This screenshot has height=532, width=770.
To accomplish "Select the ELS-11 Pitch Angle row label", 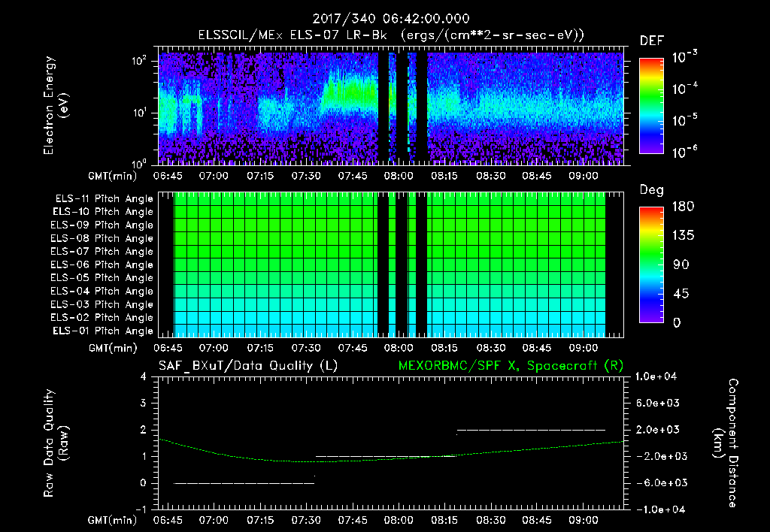I will tap(104, 199).
